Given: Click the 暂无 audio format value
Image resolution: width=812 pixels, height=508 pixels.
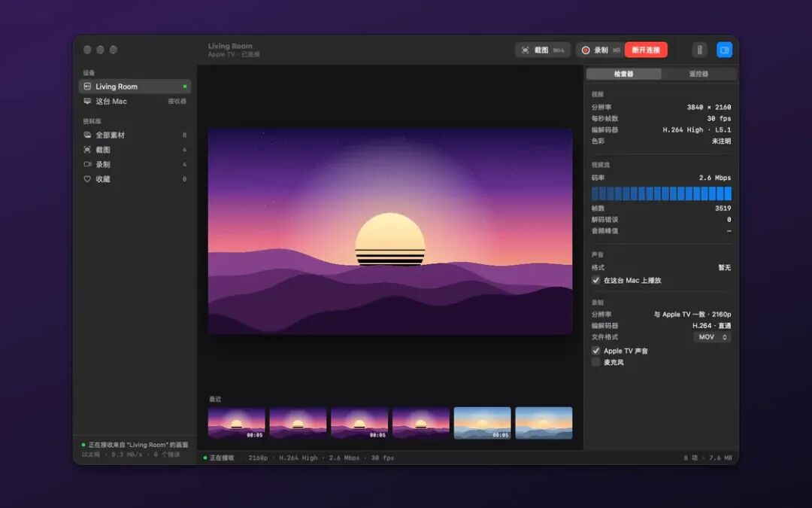Looking at the screenshot, I should pos(725,267).
